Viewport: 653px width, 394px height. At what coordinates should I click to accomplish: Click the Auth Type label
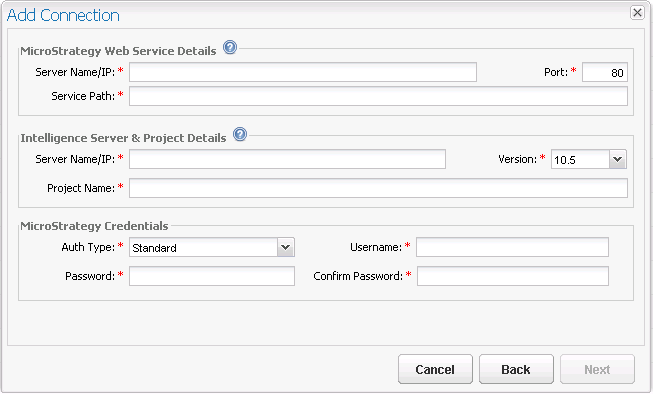pos(88,247)
